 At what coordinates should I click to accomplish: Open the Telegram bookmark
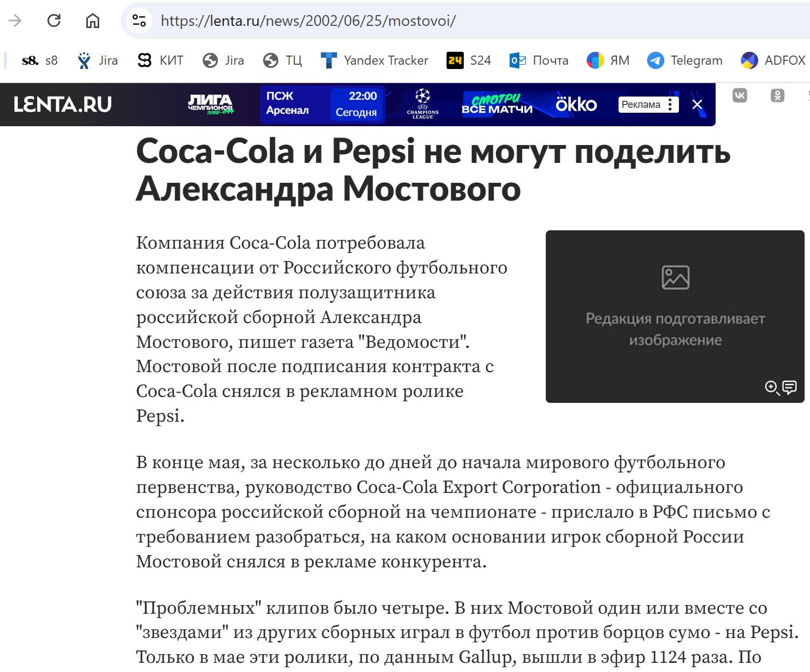click(x=685, y=60)
